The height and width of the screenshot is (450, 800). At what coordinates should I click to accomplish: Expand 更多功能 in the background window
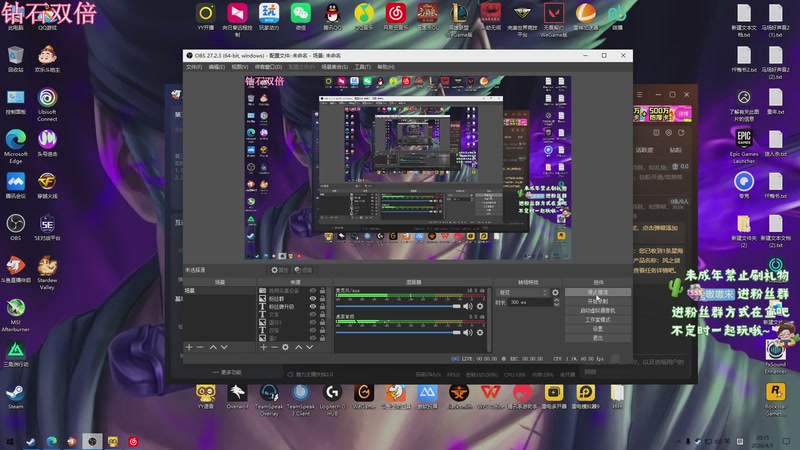click(x=227, y=372)
